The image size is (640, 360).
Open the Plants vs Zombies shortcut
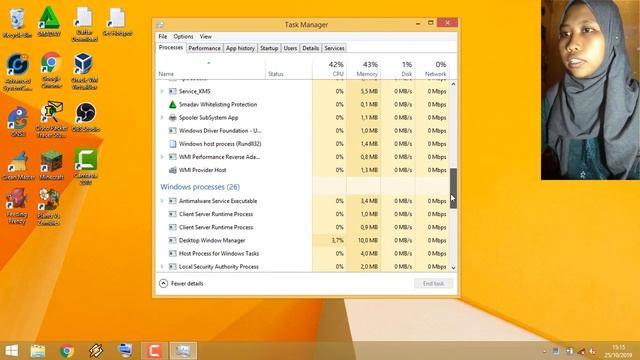(49, 206)
